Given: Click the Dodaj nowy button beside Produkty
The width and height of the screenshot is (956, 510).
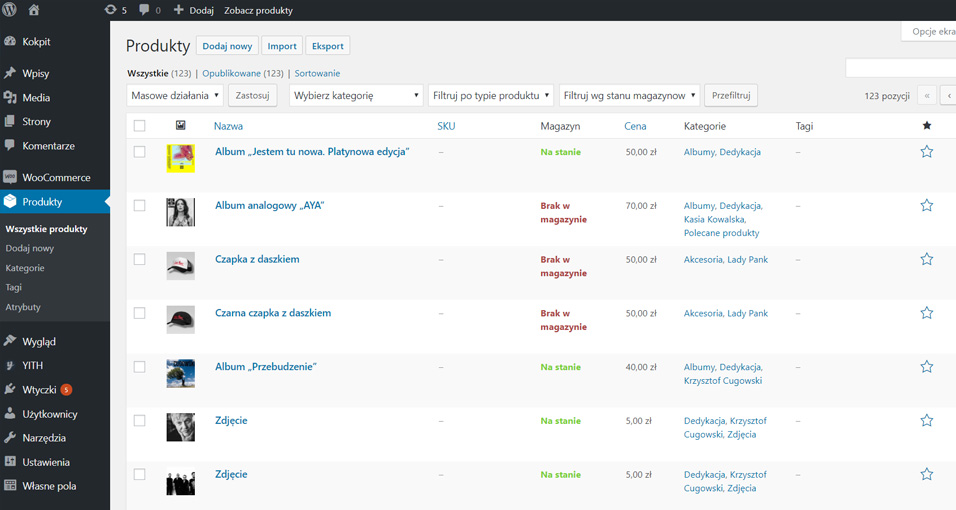Looking at the screenshot, I should [x=227, y=46].
